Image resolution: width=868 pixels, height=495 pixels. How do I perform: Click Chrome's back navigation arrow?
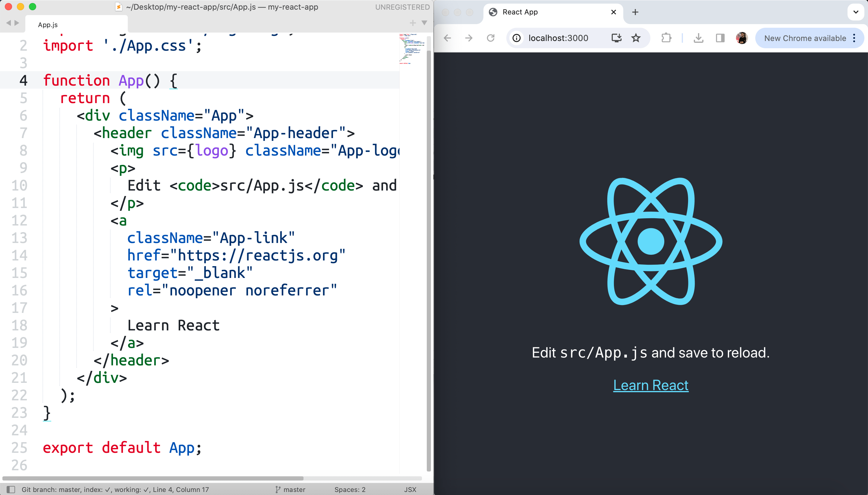pos(447,38)
